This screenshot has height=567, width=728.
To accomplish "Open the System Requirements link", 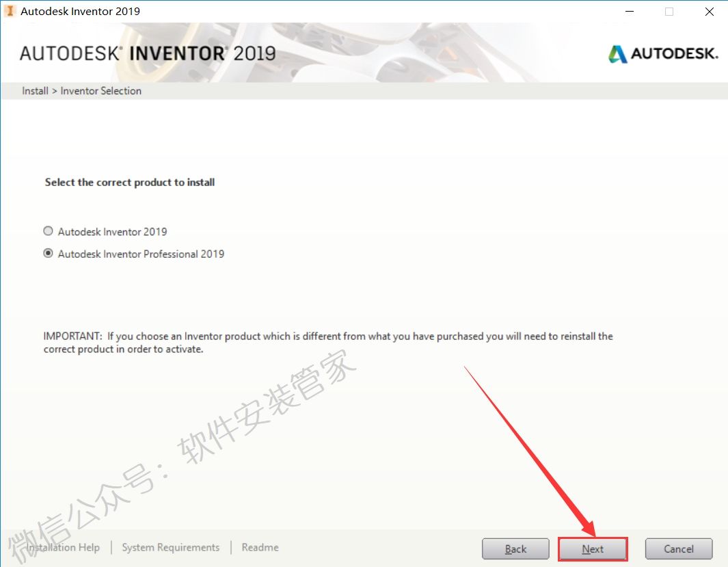I will pyautogui.click(x=170, y=547).
